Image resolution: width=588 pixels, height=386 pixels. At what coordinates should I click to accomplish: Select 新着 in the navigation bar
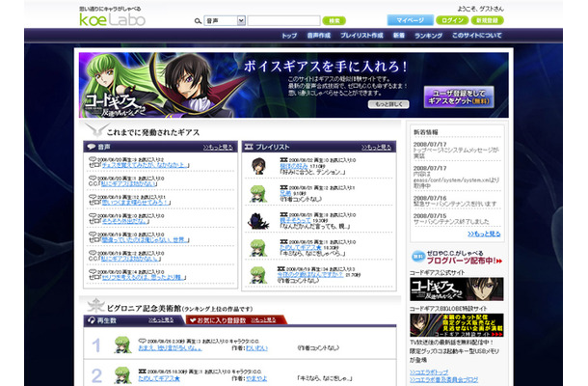[399, 36]
